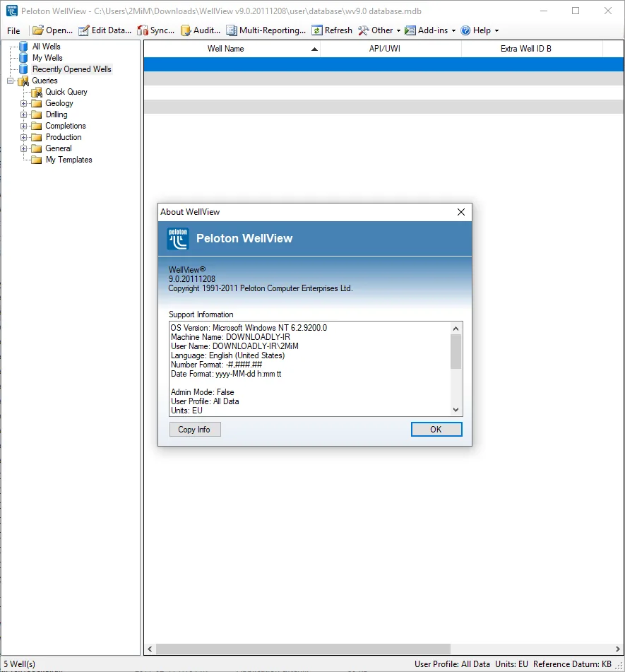Click OK in About WellView dialog
The image size is (625, 672).
436,430
